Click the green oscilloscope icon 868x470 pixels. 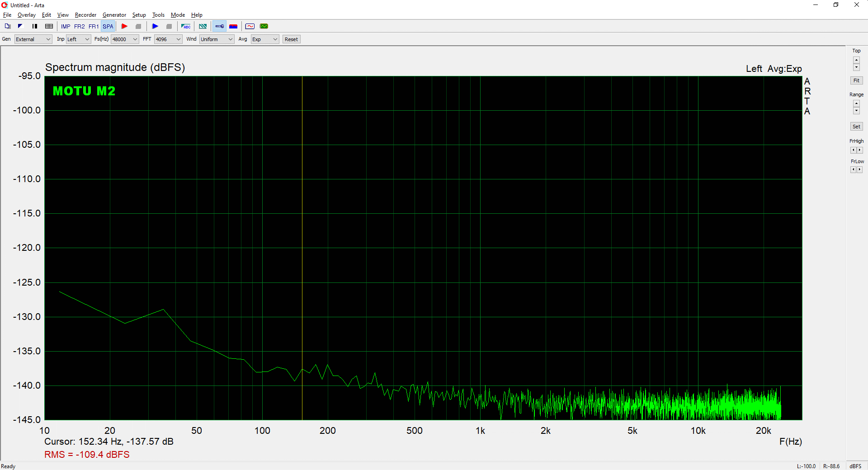click(264, 26)
